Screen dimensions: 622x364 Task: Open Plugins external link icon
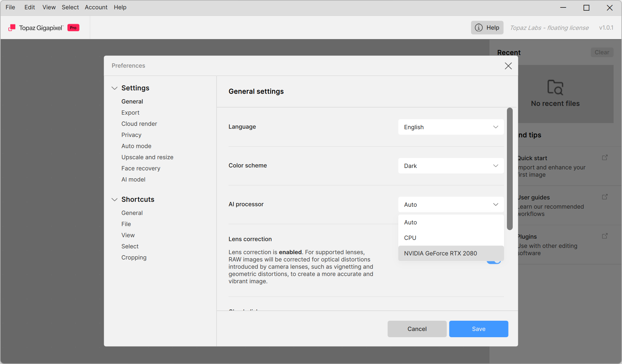point(605,236)
